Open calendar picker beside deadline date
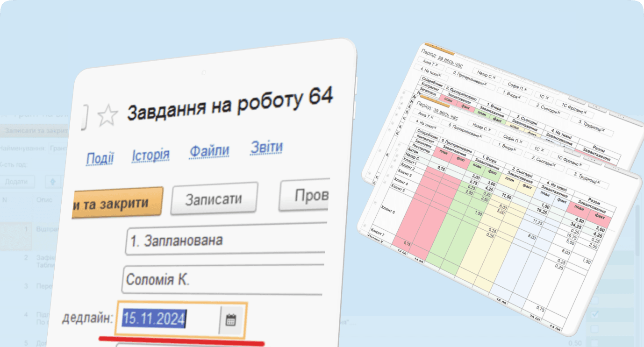 point(231,320)
